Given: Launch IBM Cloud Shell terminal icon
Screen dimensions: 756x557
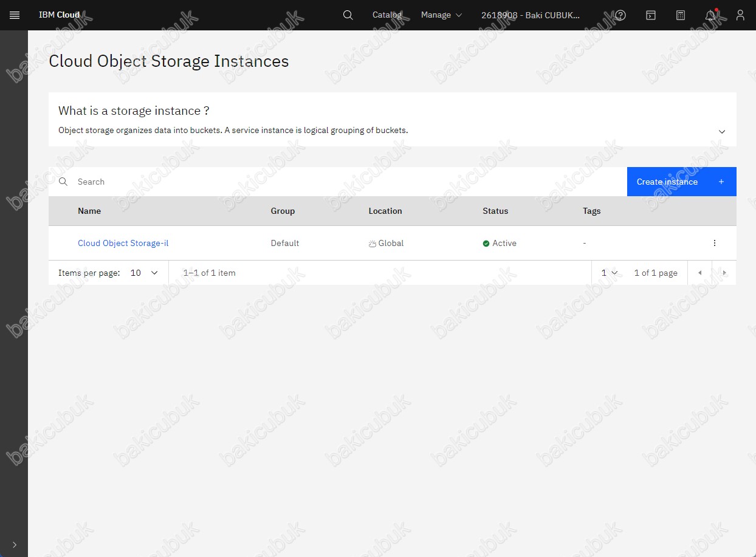Looking at the screenshot, I should (x=650, y=15).
